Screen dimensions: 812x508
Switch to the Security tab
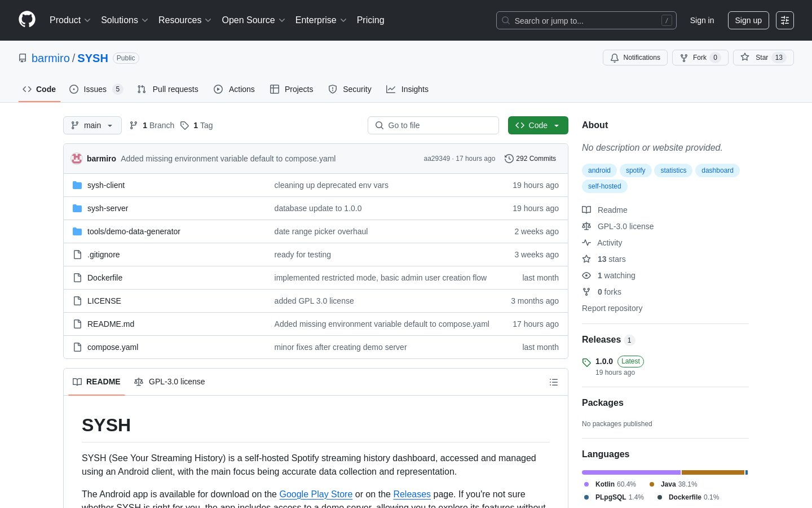[350, 89]
